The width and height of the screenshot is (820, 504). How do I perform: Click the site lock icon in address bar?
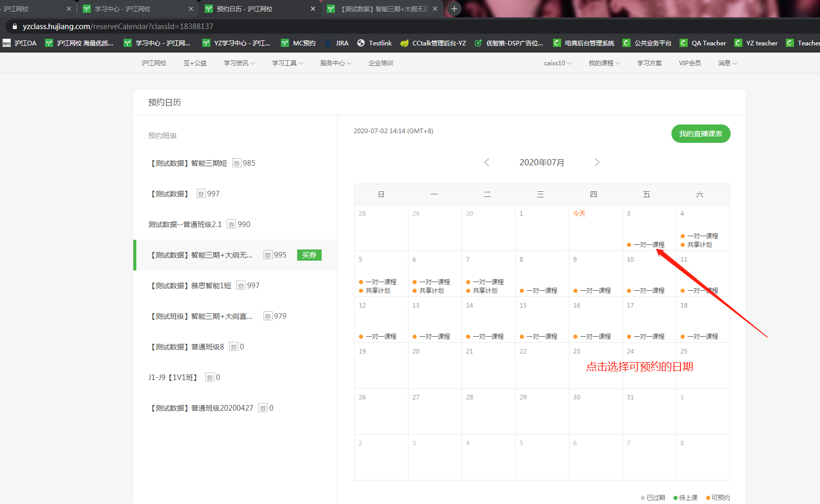click(14, 27)
